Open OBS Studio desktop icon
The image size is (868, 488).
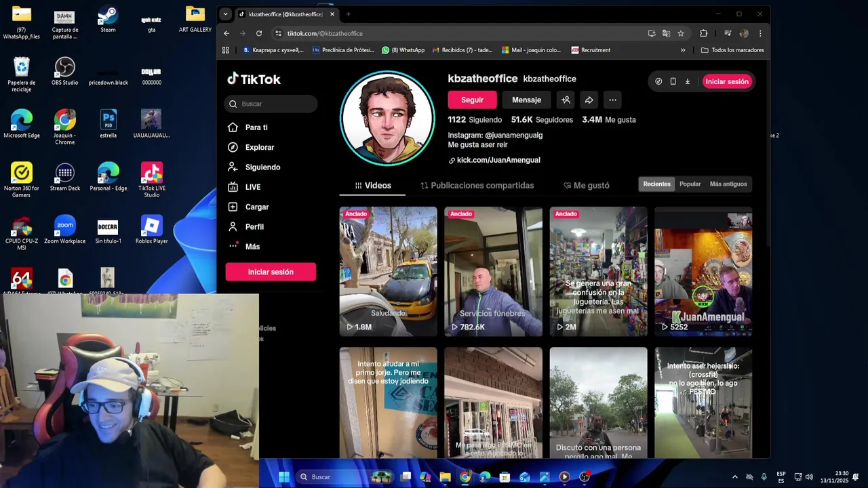pos(65,71)
